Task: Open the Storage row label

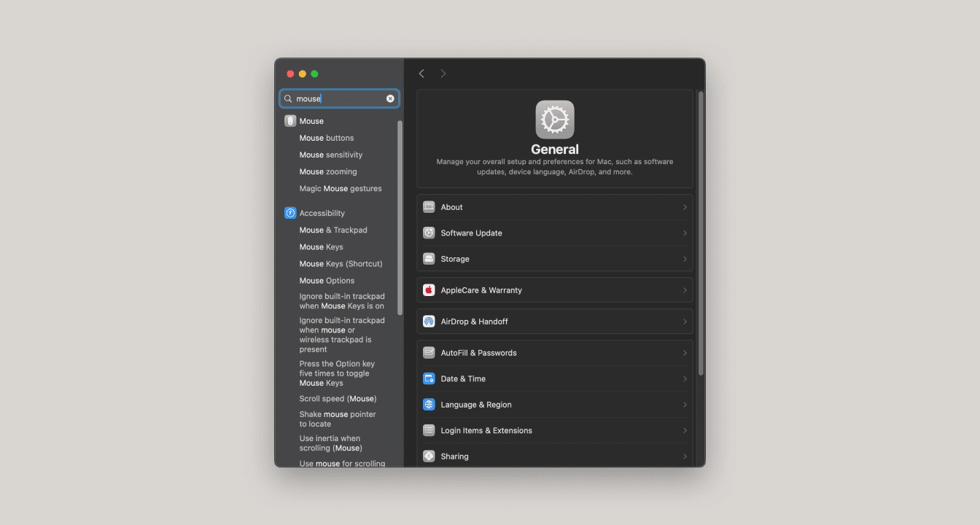Action: [x=455, y=259]
